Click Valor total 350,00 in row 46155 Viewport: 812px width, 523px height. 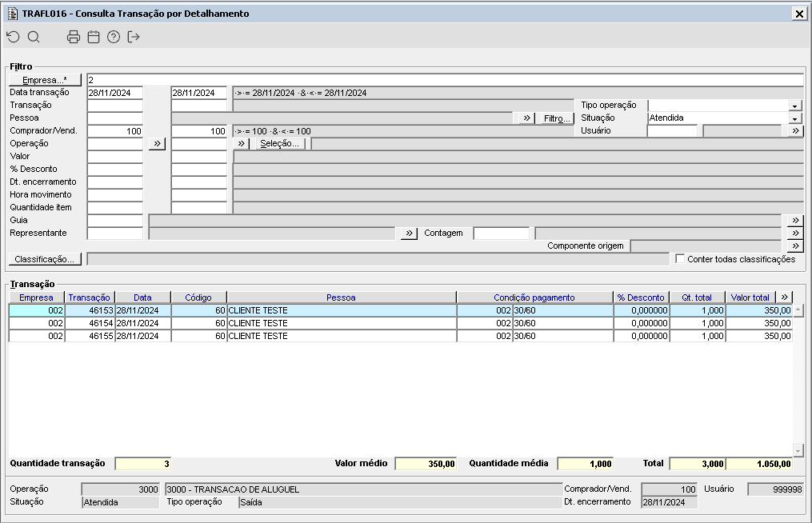pyautogui.click(x=759, y=336)
